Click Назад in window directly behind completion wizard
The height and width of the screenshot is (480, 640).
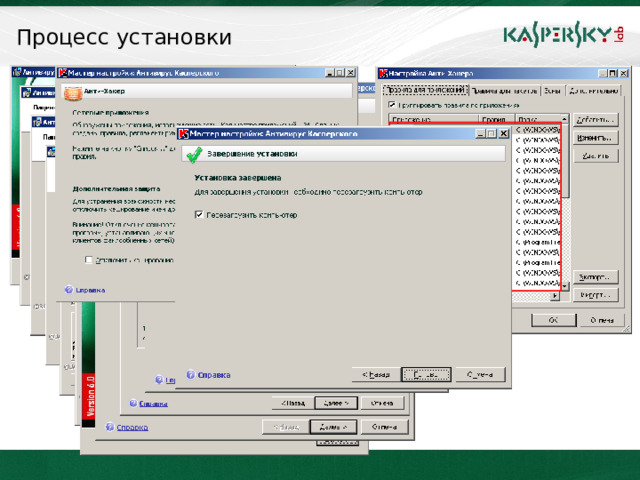(x=293, y=403)
